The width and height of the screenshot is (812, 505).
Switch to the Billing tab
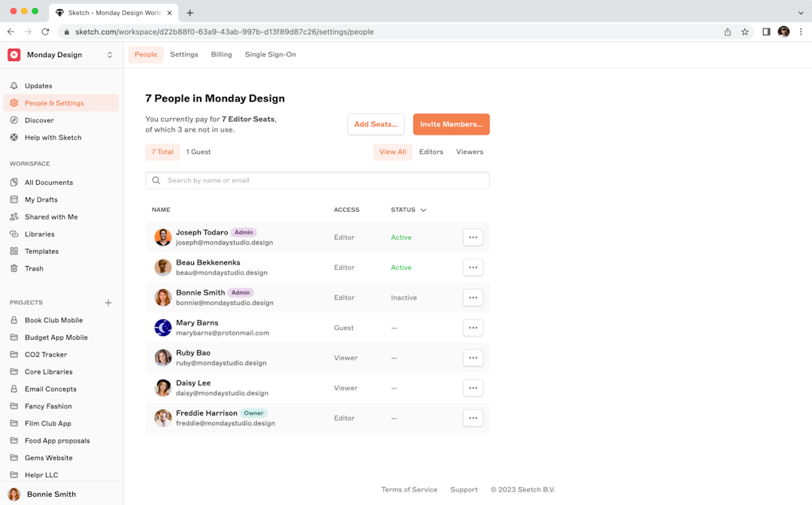tap(221, 55)
